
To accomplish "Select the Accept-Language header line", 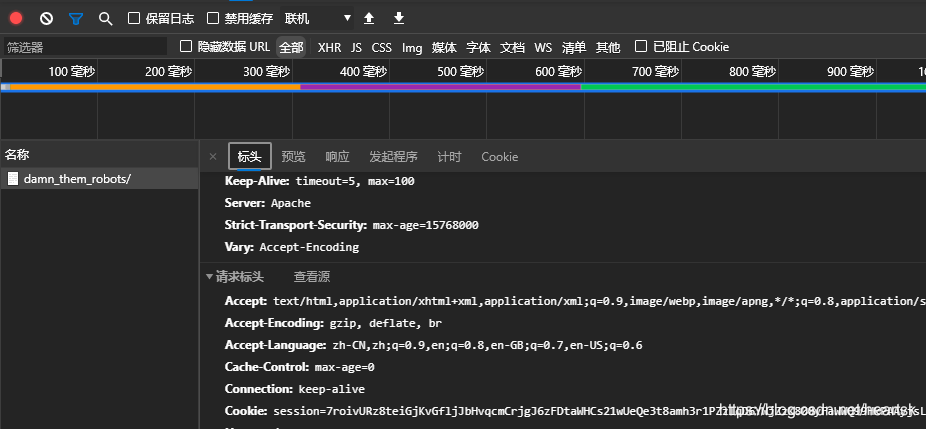I will click(433, 345).
